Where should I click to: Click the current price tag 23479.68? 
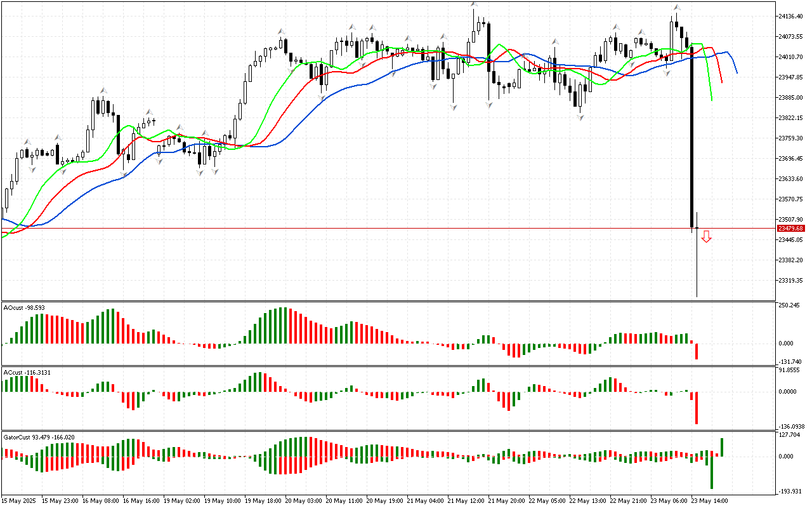(x=790, y=228)
